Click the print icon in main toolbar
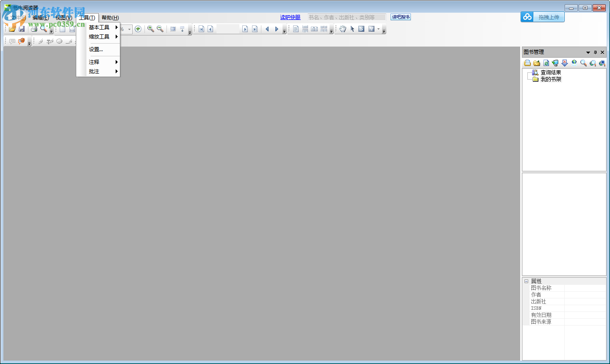610x364 pixels. tap(34, 29)
